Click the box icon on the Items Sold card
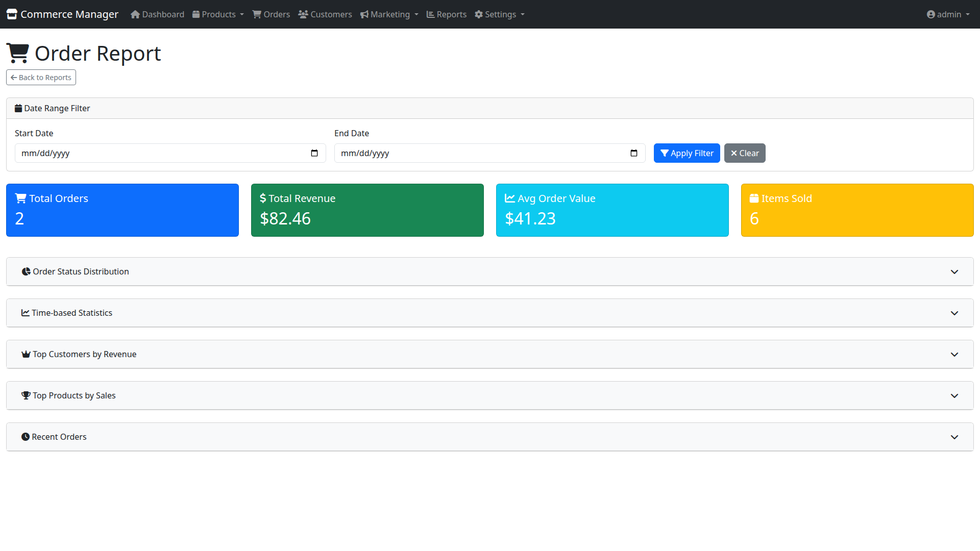This screenshot has height=551, width=980. tap(753, 198)
